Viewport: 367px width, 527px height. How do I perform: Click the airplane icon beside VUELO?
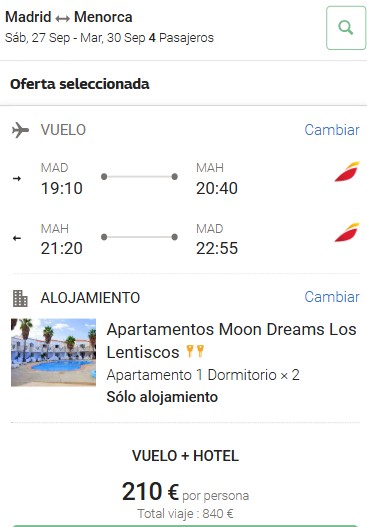point(21,130)
